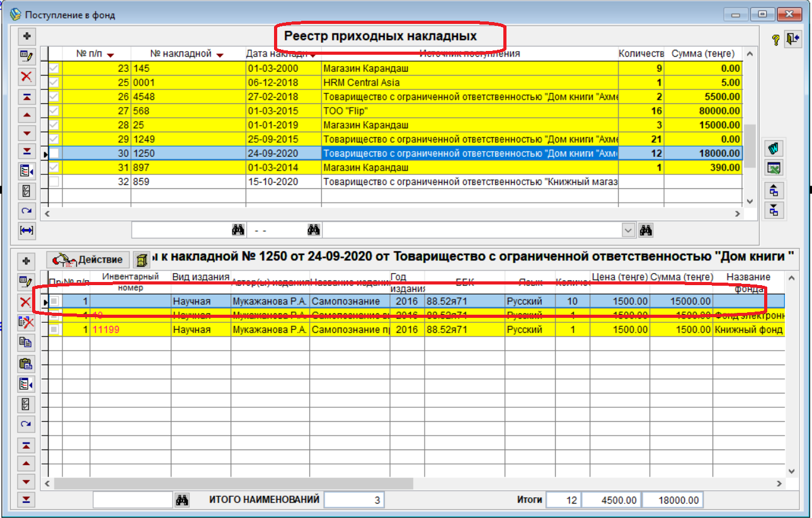
Task: Open the source filter dropdown below registry
Action: 629,231
